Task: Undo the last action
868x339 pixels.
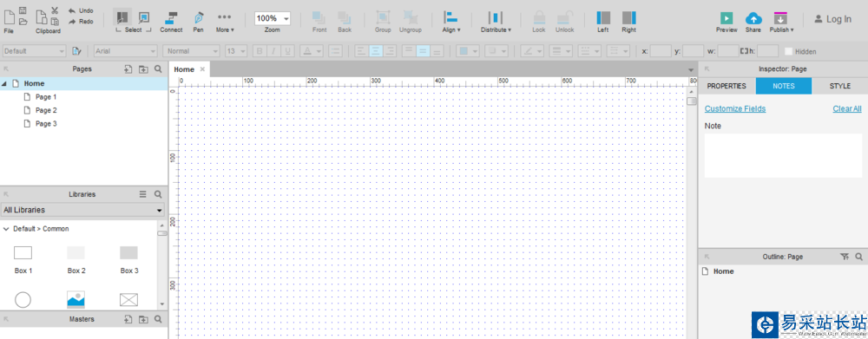Action: click(81, 10)
